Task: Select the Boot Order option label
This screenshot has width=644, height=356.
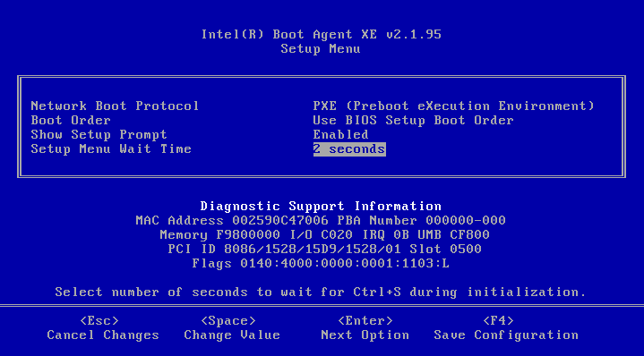Action: [x=71, y=120]
